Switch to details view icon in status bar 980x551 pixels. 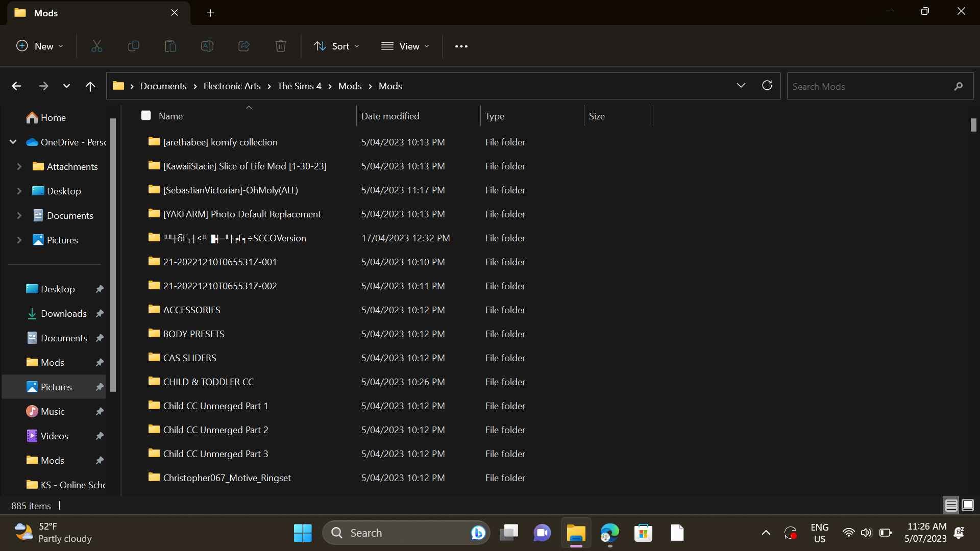click(x=951, y=506)
